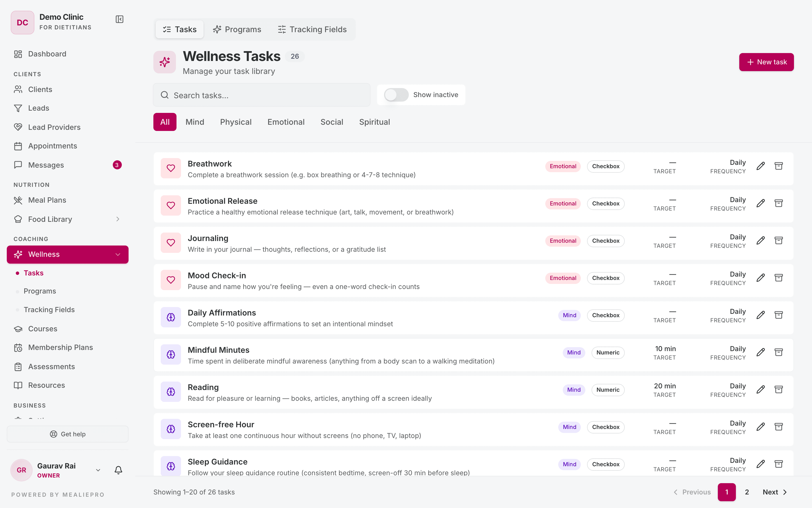This screenshot has height=508, width=812.
Task: Click the heart icon beside Breathwork
Action: coord(171,168)
